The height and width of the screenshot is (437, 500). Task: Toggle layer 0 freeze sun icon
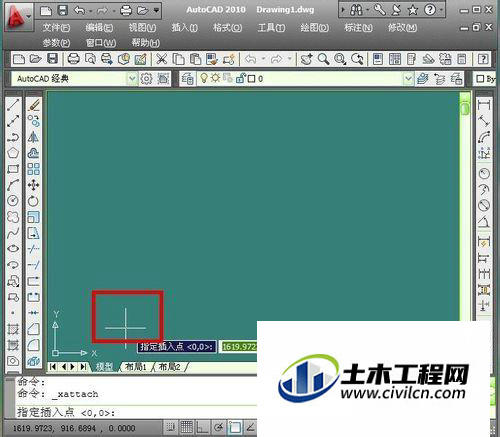(215, 78)
